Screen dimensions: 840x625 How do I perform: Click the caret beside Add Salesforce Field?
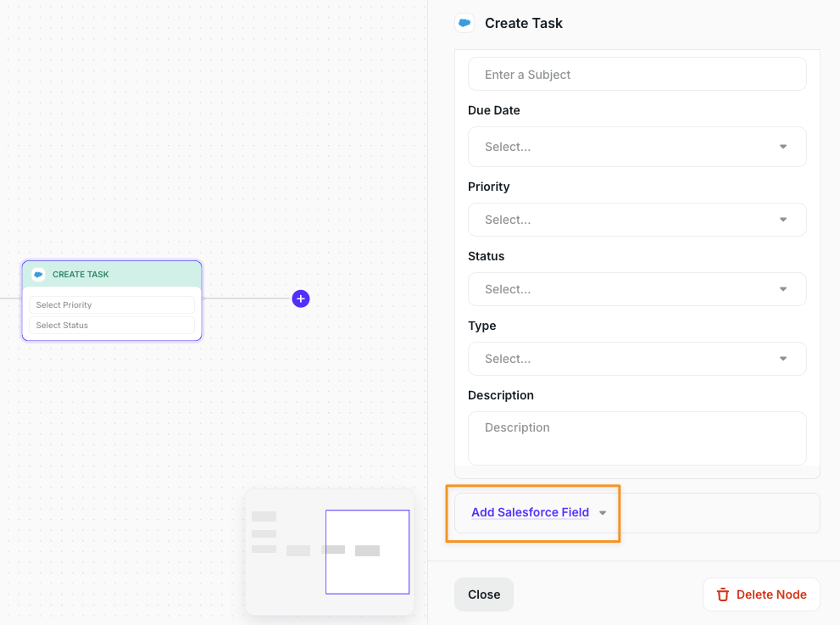(x=603, y=513)
